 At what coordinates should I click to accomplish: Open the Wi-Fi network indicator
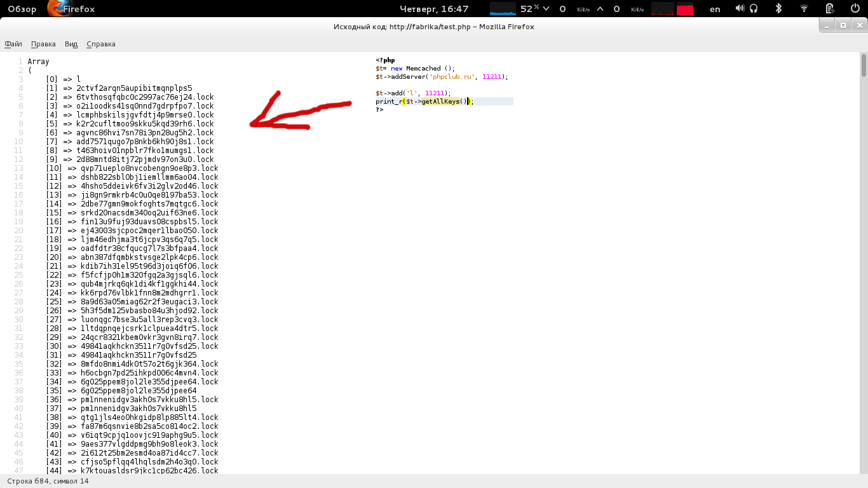804,8
